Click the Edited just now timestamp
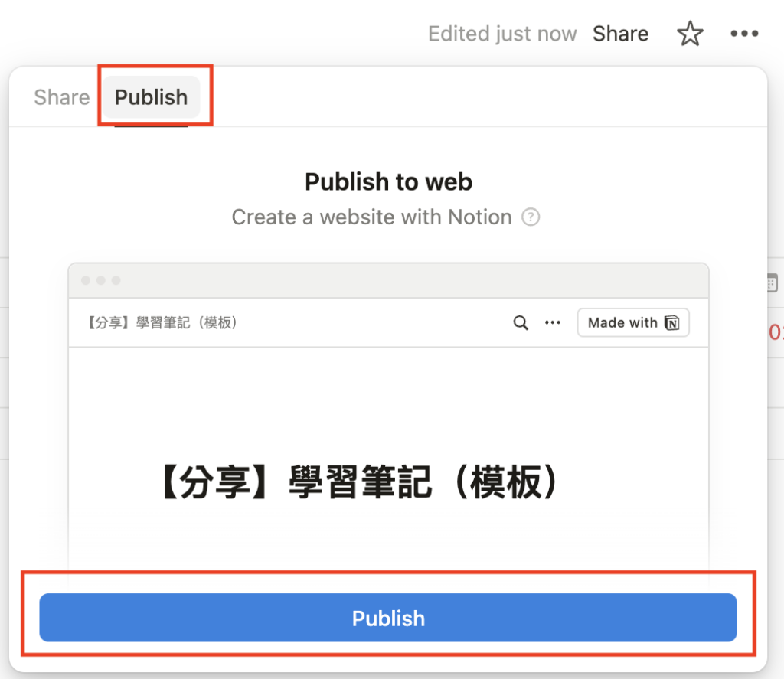Screen dimensions: 784x679 (502, 34)
